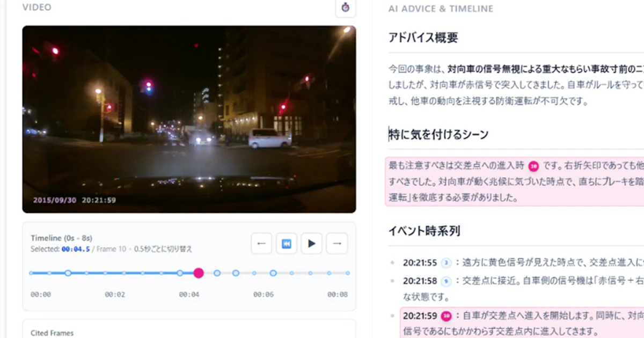Click the pink current-position timeline marker
The width and height of the screenshot is (644, 338).
(199, 273)
